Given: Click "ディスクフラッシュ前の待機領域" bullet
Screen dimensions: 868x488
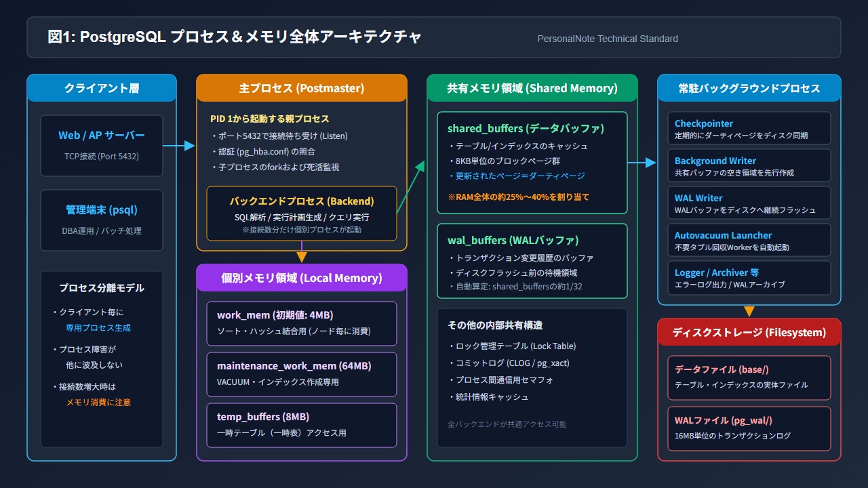Looking at the screenshot, I should coord(513,273).
